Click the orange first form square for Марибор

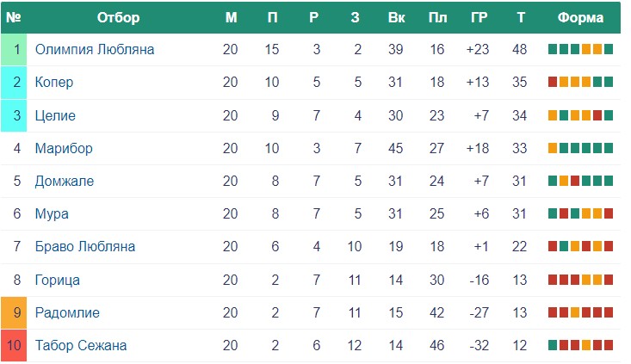[x=553, y=148]
